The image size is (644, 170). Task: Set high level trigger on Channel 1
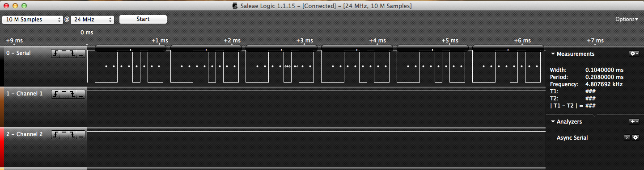(64, 94)
